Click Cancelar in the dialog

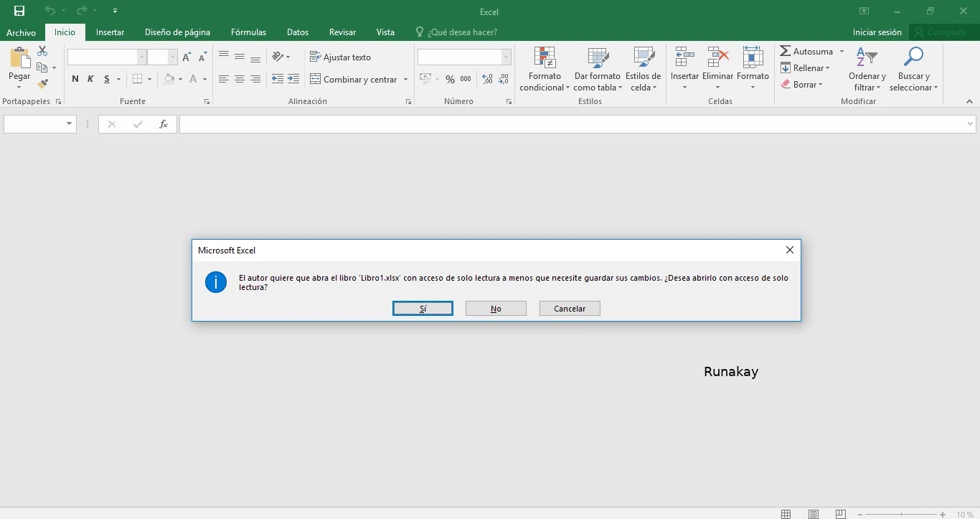pos(570,309)
